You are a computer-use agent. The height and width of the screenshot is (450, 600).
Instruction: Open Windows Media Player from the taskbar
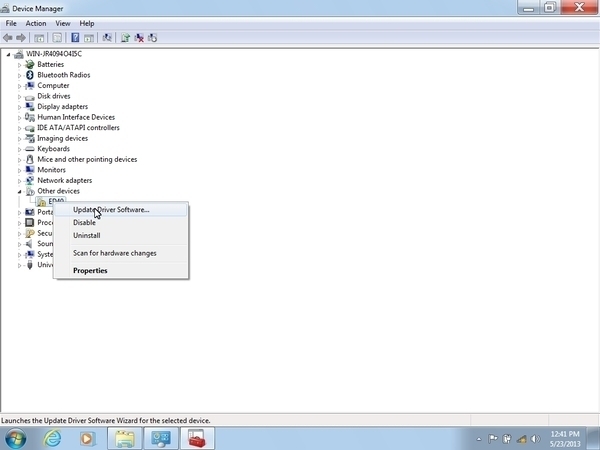tap(87, 437)
